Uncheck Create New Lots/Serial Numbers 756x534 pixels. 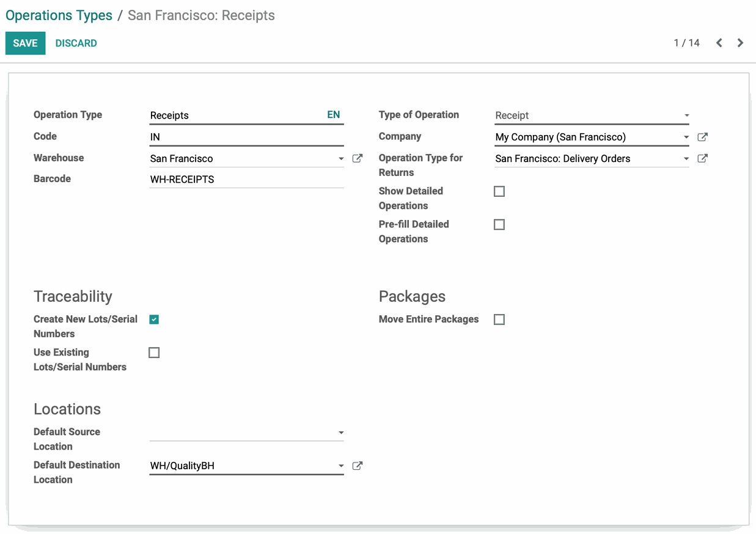tap(154, 319)
